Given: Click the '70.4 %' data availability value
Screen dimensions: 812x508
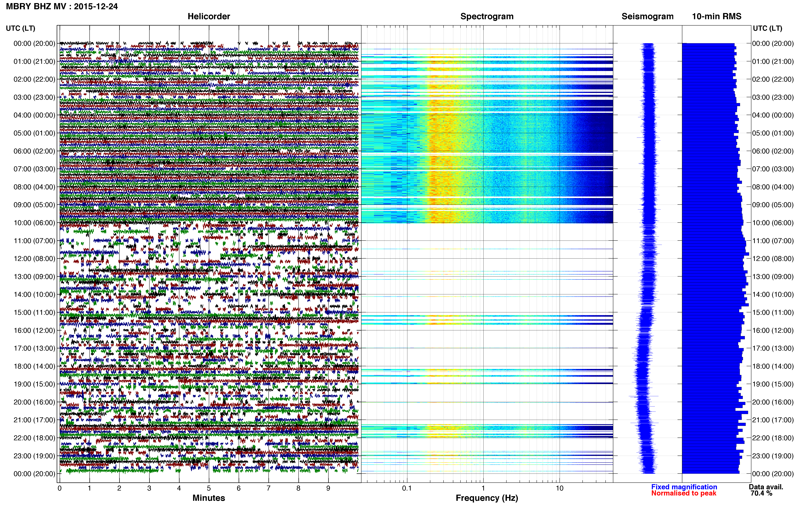Looking at the screenshot, I should [x=761, y=493].
